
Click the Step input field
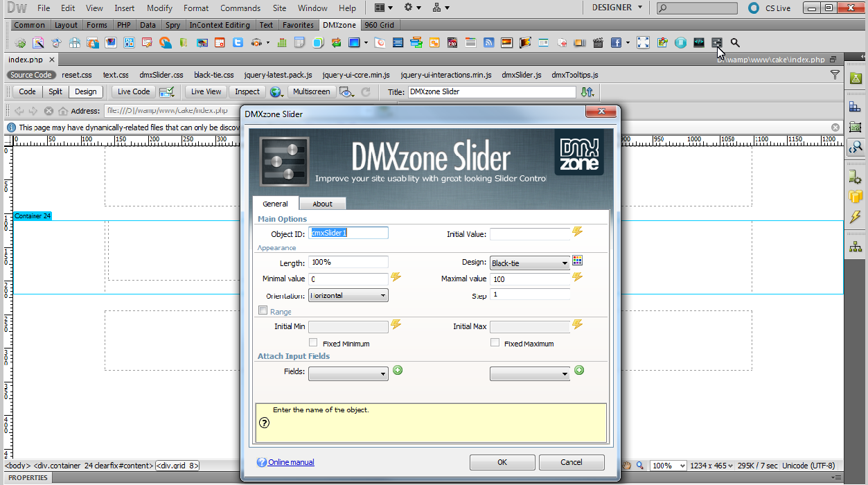[530, 294]
